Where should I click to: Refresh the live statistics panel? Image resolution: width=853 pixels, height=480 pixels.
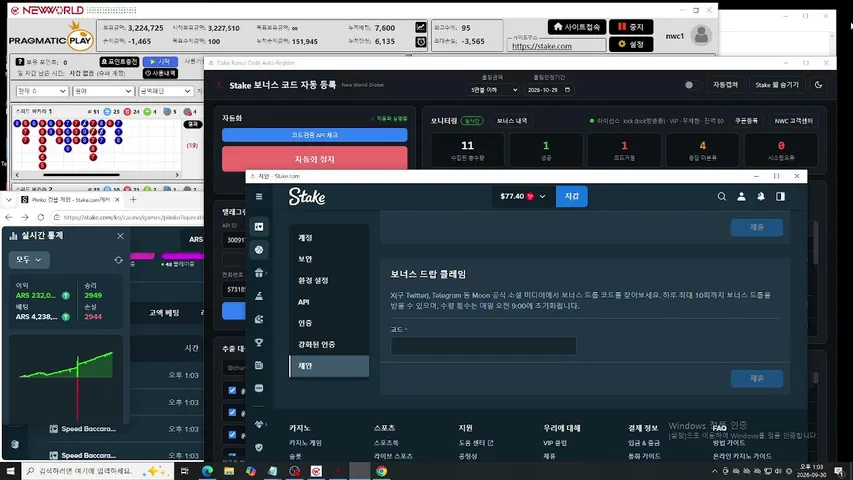118,260
